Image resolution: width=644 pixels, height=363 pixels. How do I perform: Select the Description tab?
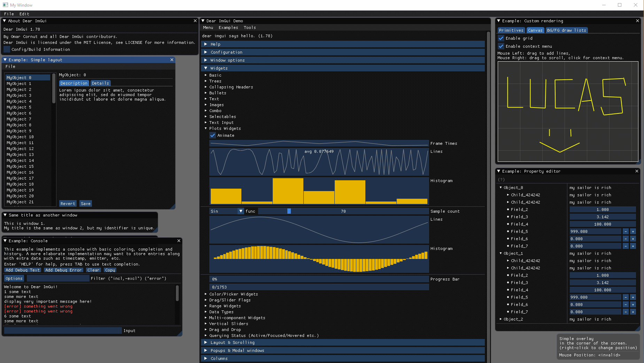pyautogui.click(x=74, y=83)
